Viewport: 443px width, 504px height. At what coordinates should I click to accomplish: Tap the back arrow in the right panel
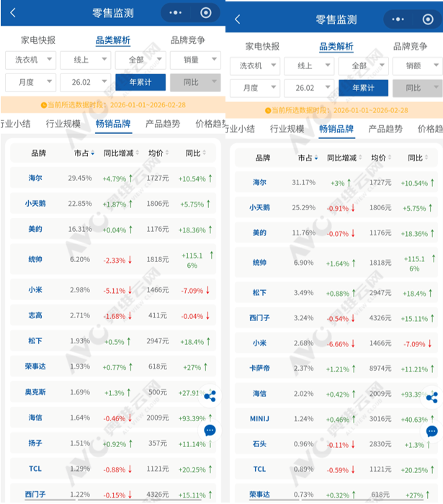tap(238, 19)
